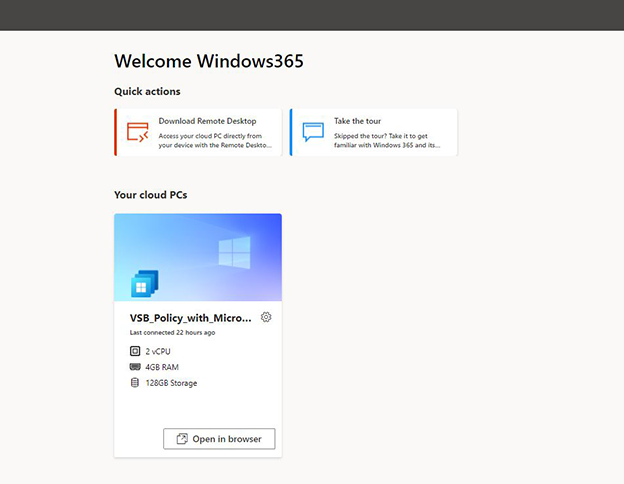Click the 4GB RAM label
The width and height of the screenshot is (624, 484).
pyautogui.click(x=162, y=367)
